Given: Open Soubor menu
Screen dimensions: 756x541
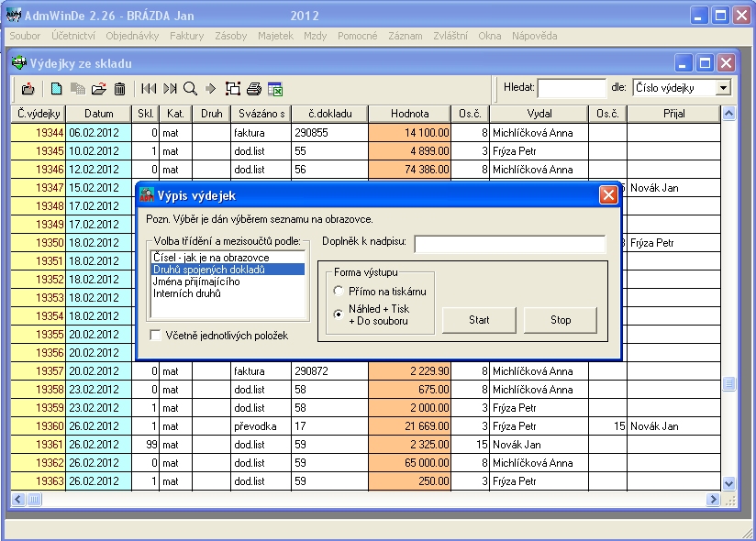Looking at the screenshot, I should coord(25,36).
